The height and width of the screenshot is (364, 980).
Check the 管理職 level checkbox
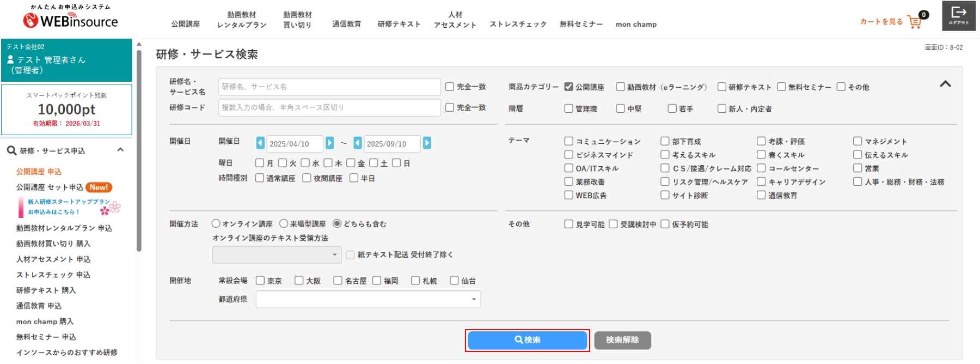click(x=568, y=108)
